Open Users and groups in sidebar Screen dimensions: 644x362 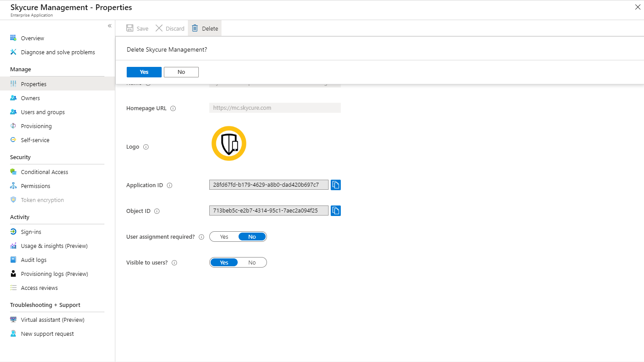pos(43,112)
